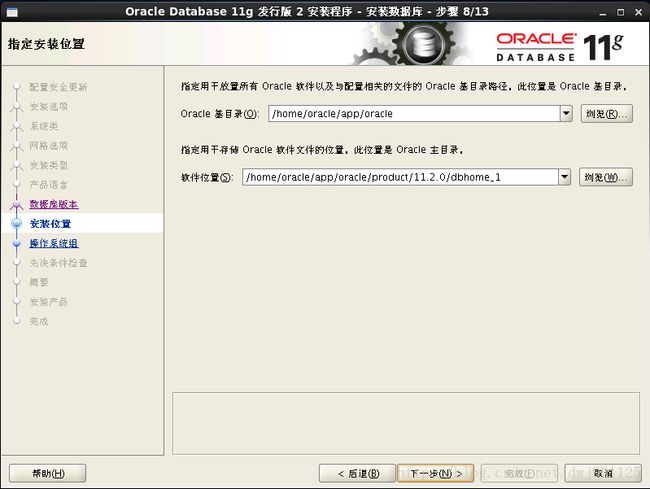
Task: Open the 软件位置 path dropdown arrow
Action: click(x=564, y=177)
